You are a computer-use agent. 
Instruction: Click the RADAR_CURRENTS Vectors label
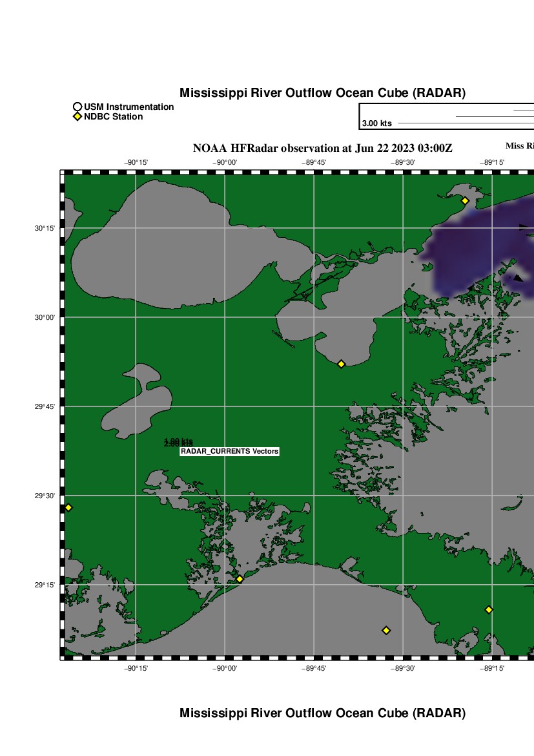point(229,452)
